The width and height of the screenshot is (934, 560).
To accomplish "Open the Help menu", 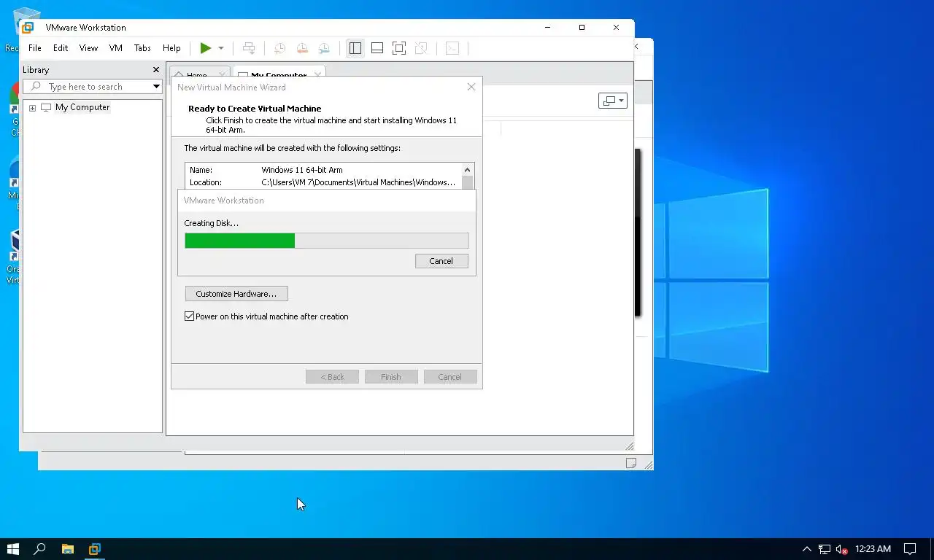I will 171,48.
